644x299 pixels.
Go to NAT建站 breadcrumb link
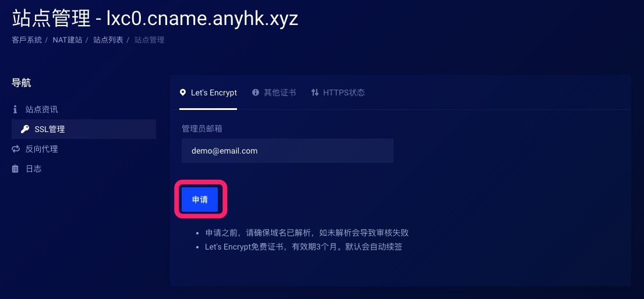click(x=68, y=40)
